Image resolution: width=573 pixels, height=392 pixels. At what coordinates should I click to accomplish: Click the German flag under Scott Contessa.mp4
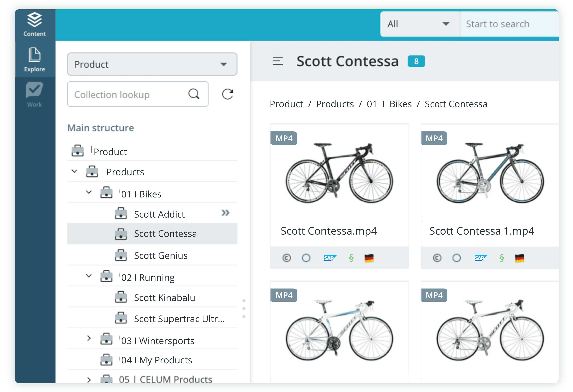pos(369,258)
